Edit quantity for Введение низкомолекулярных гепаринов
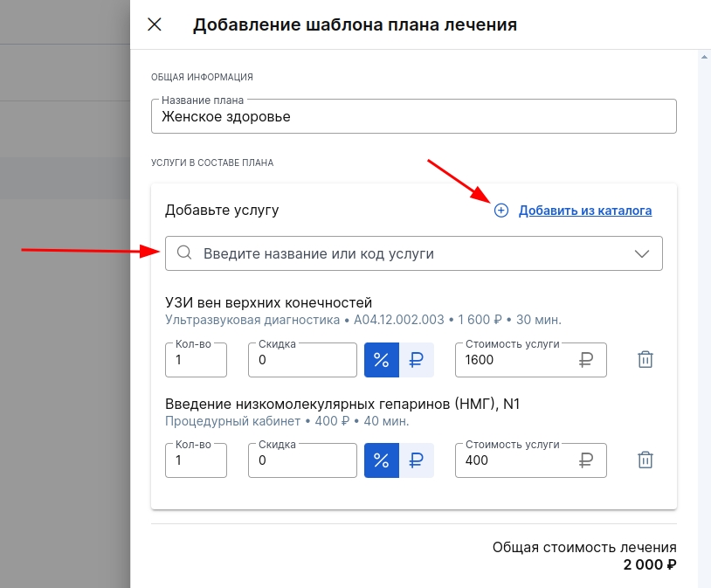 196,460
